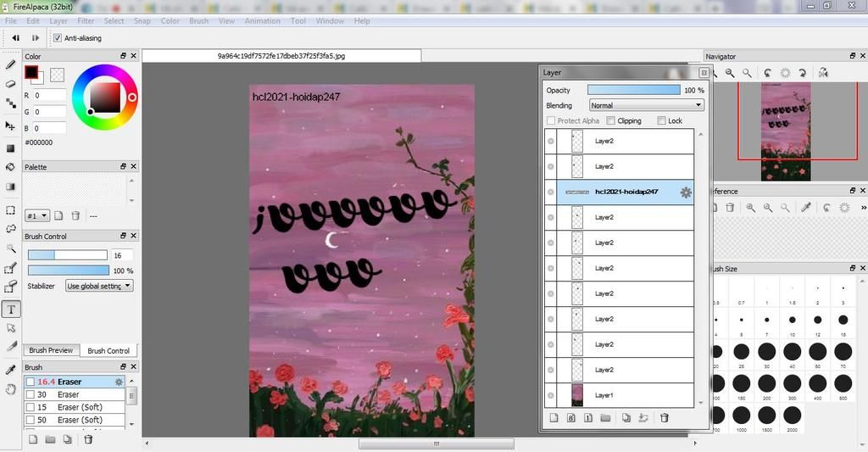The image size is (868, 452).
Task: Enable the layer Lock checkbox
Action: [x=661, y=120]
